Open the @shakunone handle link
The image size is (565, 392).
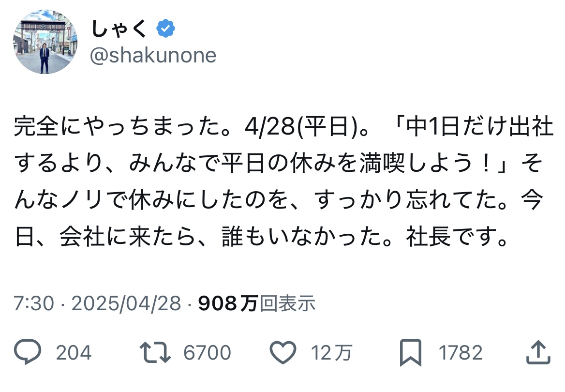tap(153, 56)
